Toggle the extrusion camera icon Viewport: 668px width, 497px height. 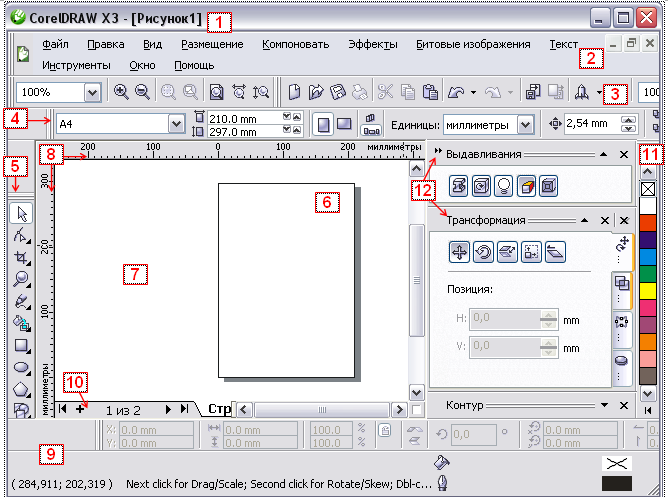coord(458,186)
